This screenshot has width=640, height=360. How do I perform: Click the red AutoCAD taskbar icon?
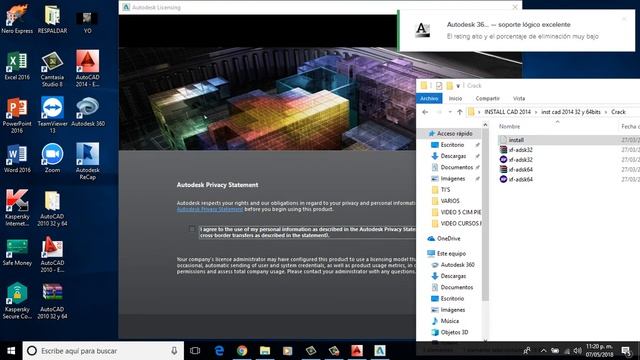click(x=357, y=351)
